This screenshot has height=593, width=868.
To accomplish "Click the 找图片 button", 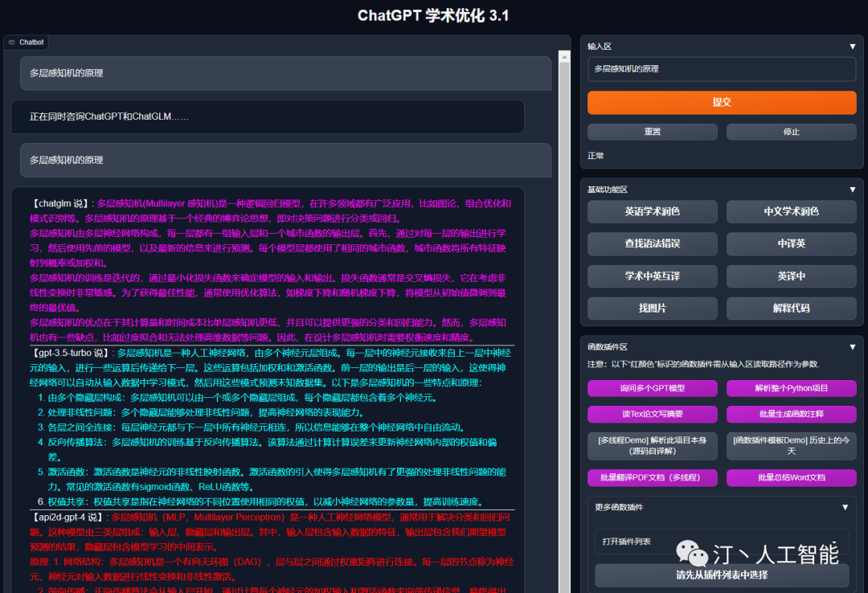I will coord(652,309).
